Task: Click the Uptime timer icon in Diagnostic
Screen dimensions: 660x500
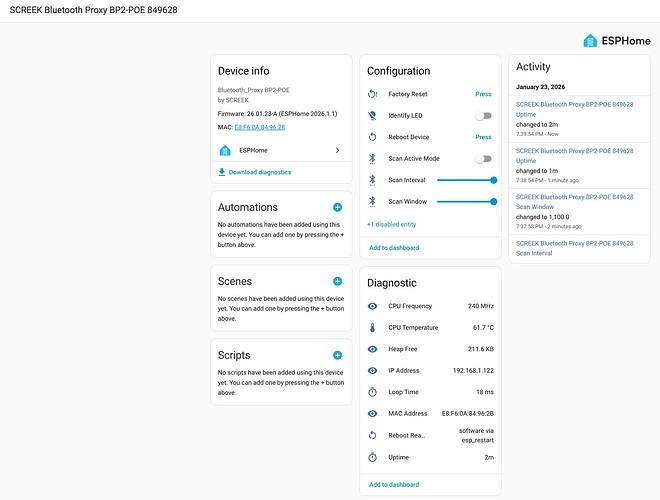Action: (373, 457)
